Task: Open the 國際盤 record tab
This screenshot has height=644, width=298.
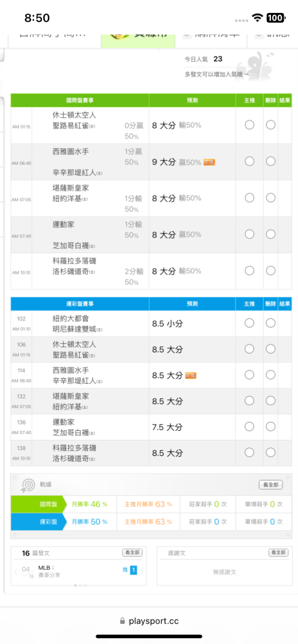Action: (x=38, y=504)
